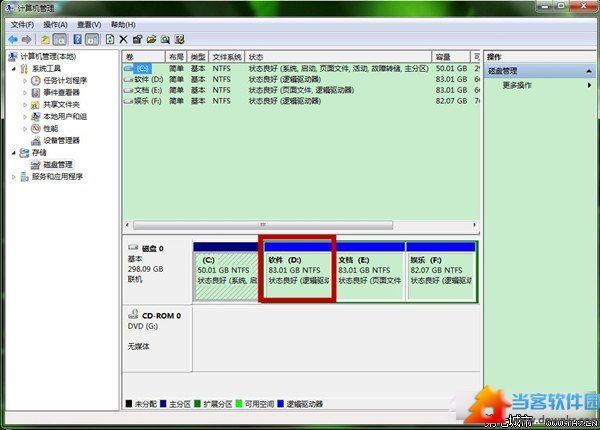Select the 娱乐 (F:) volume row in list
600x430 pixels.
[301, 101]
